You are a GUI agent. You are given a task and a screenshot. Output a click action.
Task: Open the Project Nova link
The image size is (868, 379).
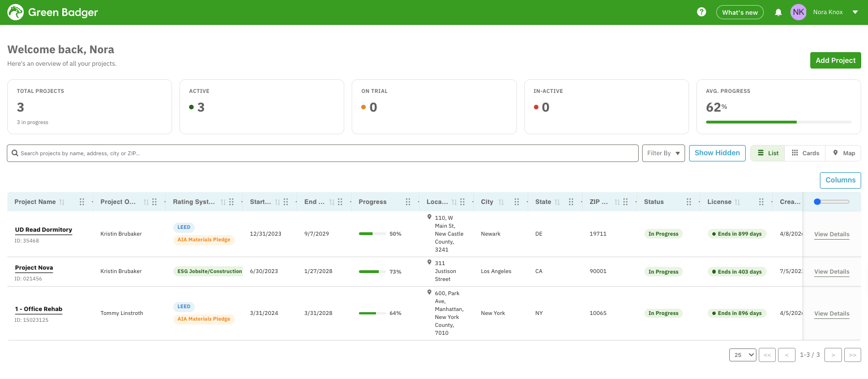[34, 268]
